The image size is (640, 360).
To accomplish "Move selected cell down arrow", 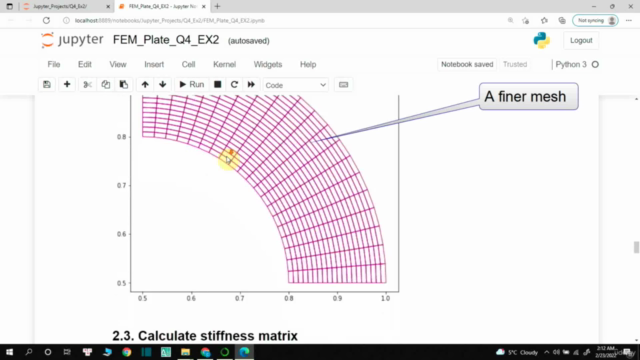I will click(x=163, y=84).
